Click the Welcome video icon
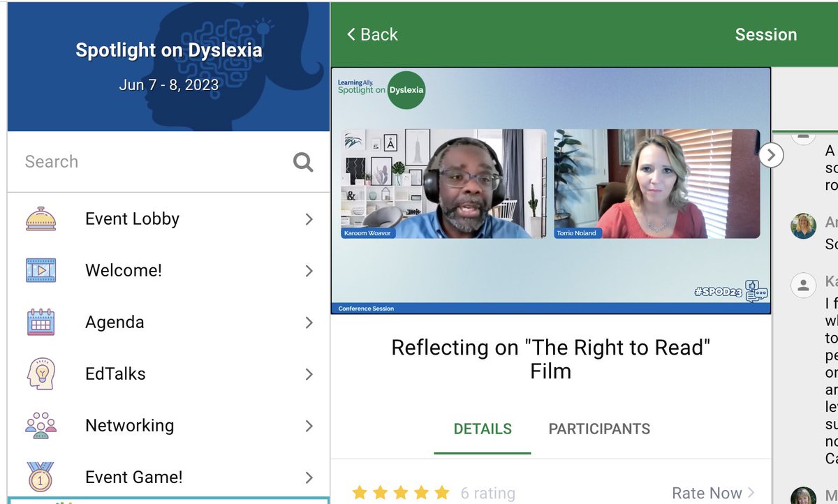The image size is (838, 504). pos(41,270)
